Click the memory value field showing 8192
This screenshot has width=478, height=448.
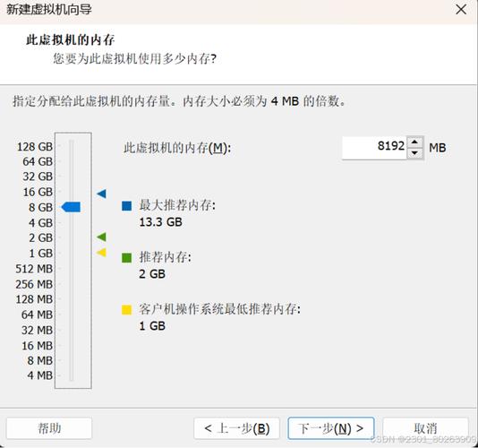click(375, 148)
